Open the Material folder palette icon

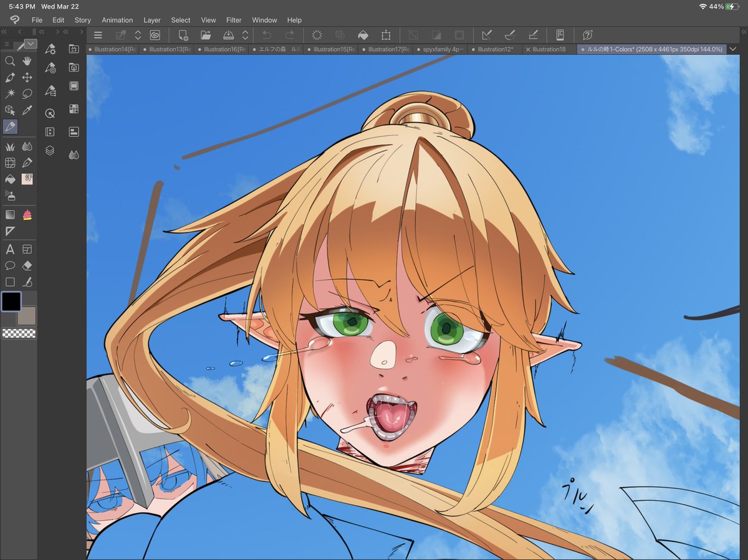click(x=74, y=49)
